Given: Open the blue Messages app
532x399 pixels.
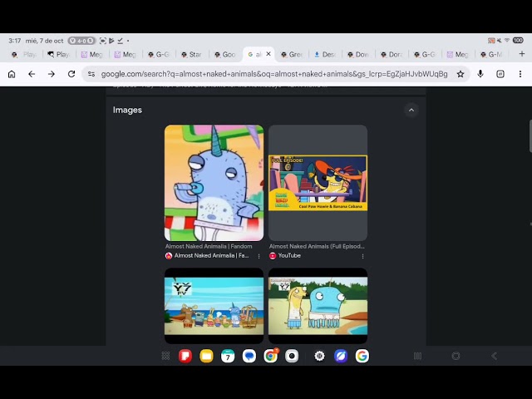Looking at the screenshot, I should (x=249, y=356).
